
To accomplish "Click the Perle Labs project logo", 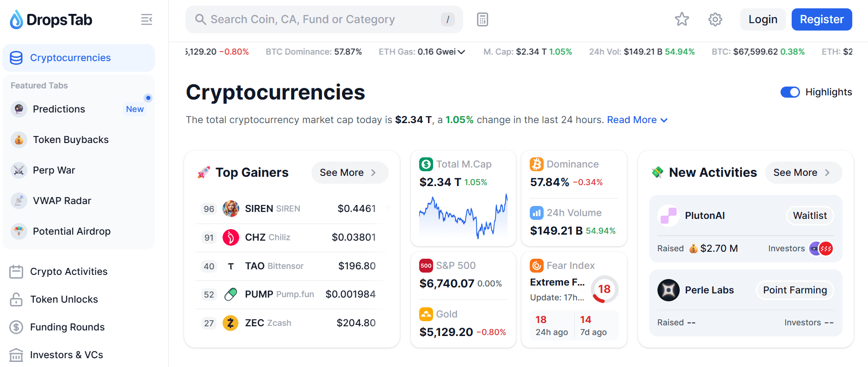I will coord(668,290).
